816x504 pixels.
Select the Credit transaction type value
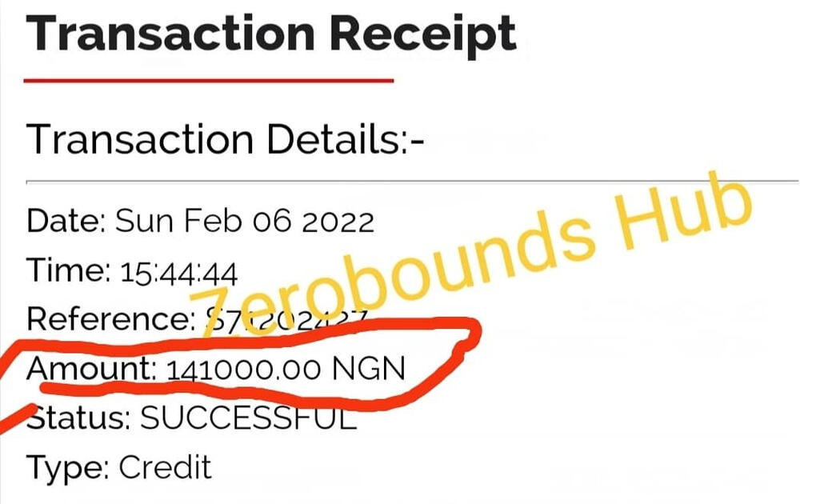coord(165,467)
